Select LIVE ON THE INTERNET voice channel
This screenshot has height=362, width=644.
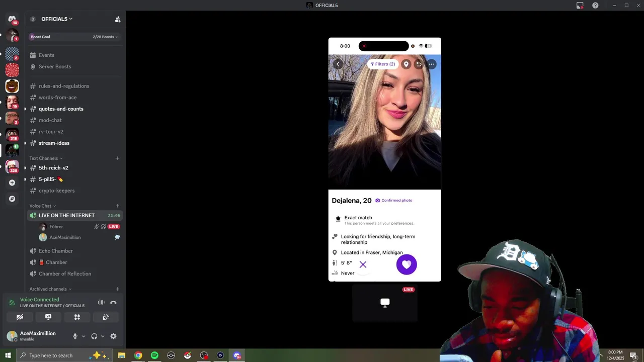(x=75, y=215)
